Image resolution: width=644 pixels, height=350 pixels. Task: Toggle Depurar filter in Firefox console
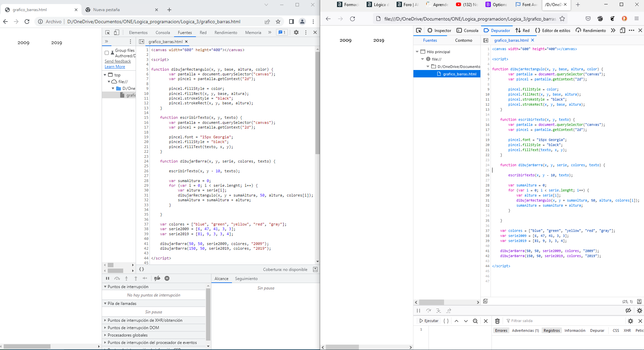pos(597,330)
